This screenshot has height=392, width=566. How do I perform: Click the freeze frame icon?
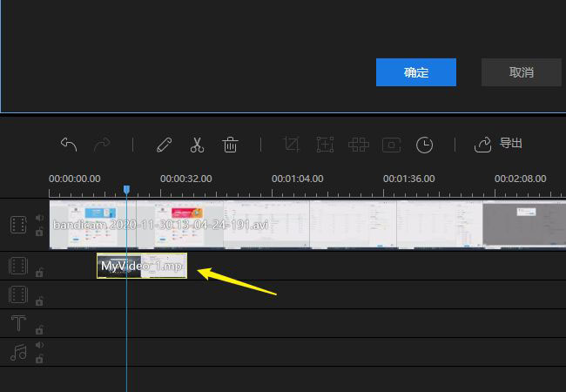point(392,145)
